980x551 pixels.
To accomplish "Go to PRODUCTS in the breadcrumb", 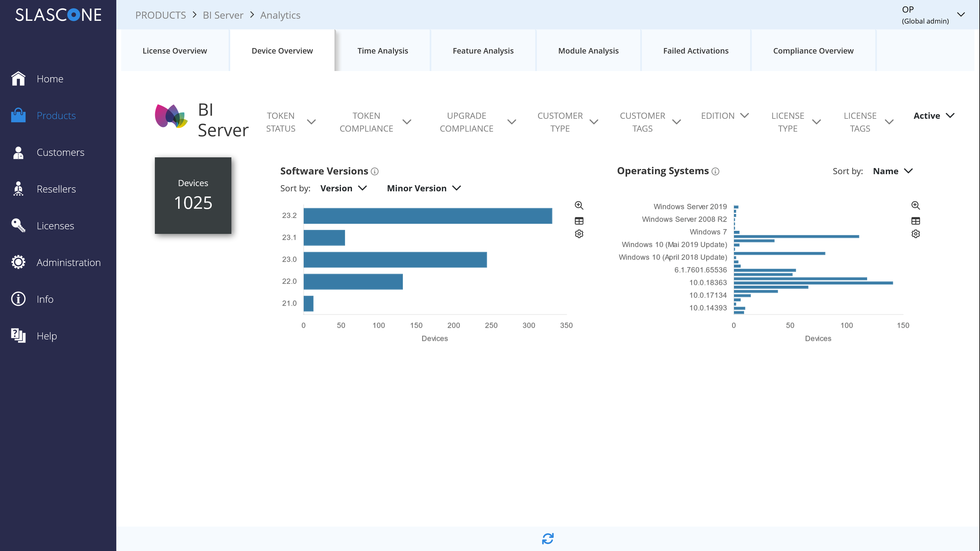I will tap(161, 15).
